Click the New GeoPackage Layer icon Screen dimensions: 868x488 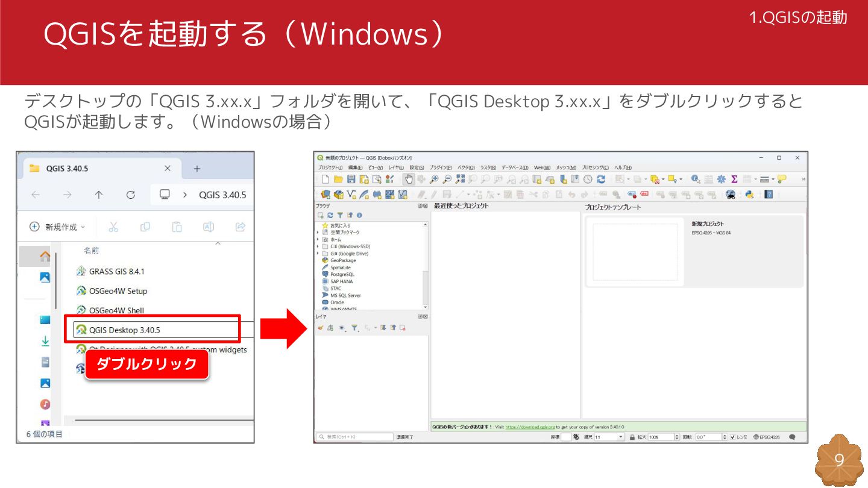click(338, 194)
